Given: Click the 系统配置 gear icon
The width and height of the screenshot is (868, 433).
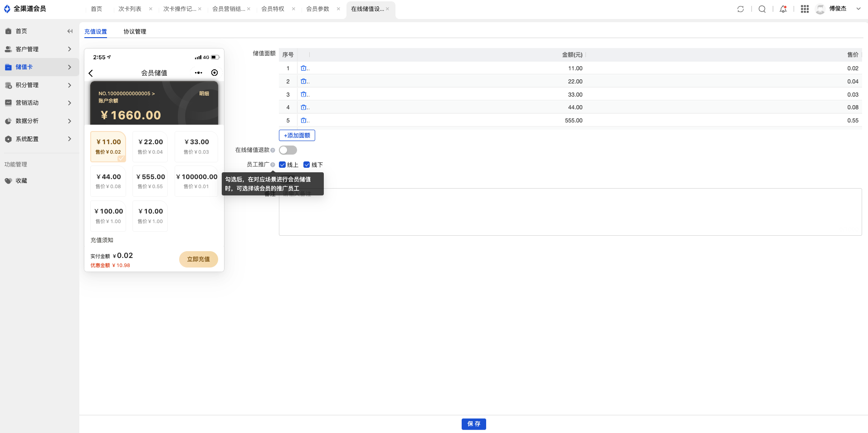Looking at the screenshot, I should pyautogui.click(x=8, y=139).
